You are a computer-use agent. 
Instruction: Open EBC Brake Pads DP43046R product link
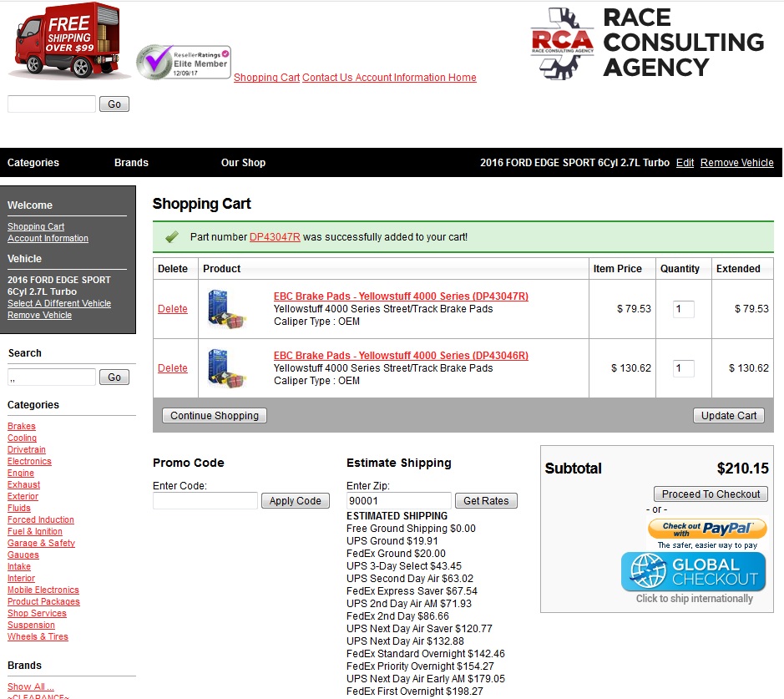coord(401,356)
